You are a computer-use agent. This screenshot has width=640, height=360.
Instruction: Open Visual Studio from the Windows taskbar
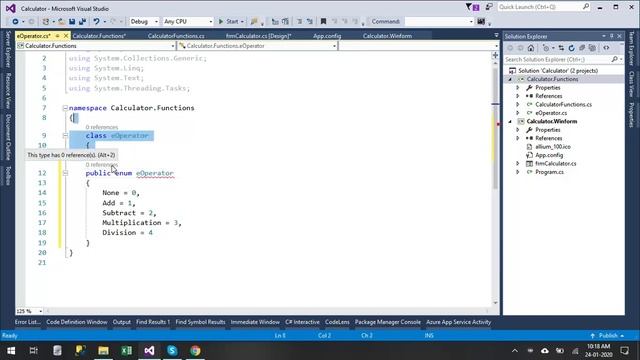[149, 351]
